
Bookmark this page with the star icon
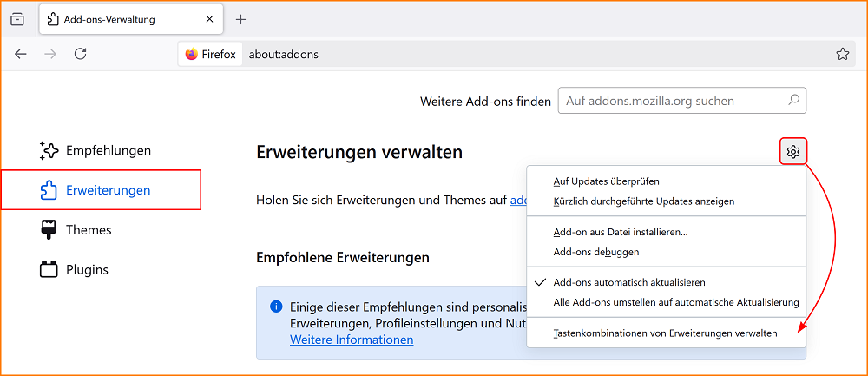click(x=843, y=54)
